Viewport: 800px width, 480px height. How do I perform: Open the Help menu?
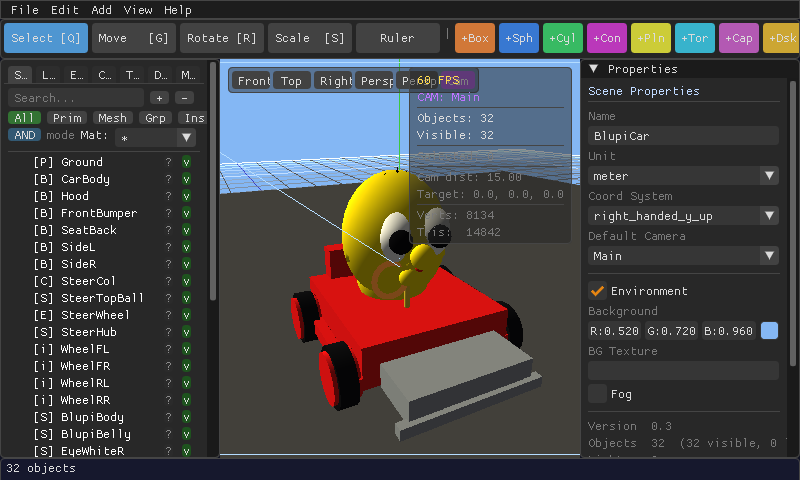[x=178, y=10]
